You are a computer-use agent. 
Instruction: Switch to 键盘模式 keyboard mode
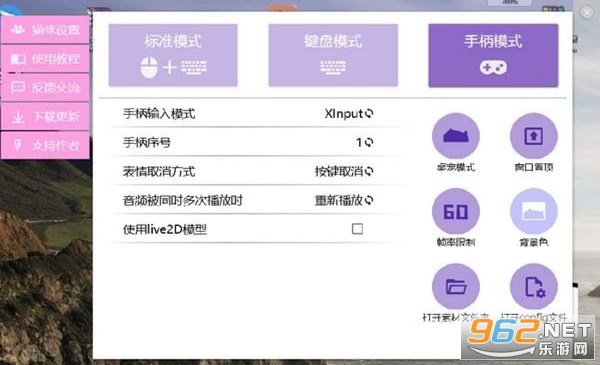[x=333, y=55]
